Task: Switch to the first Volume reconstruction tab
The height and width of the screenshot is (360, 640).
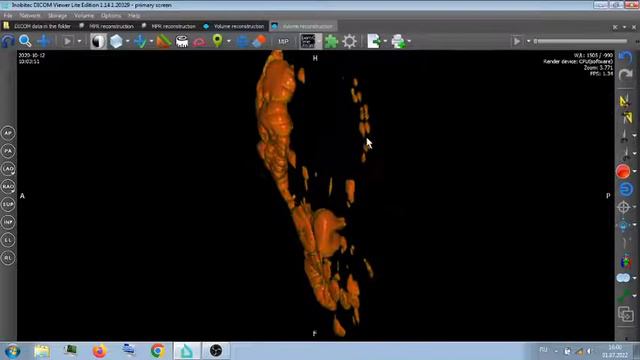Action: tap(234, 26)
